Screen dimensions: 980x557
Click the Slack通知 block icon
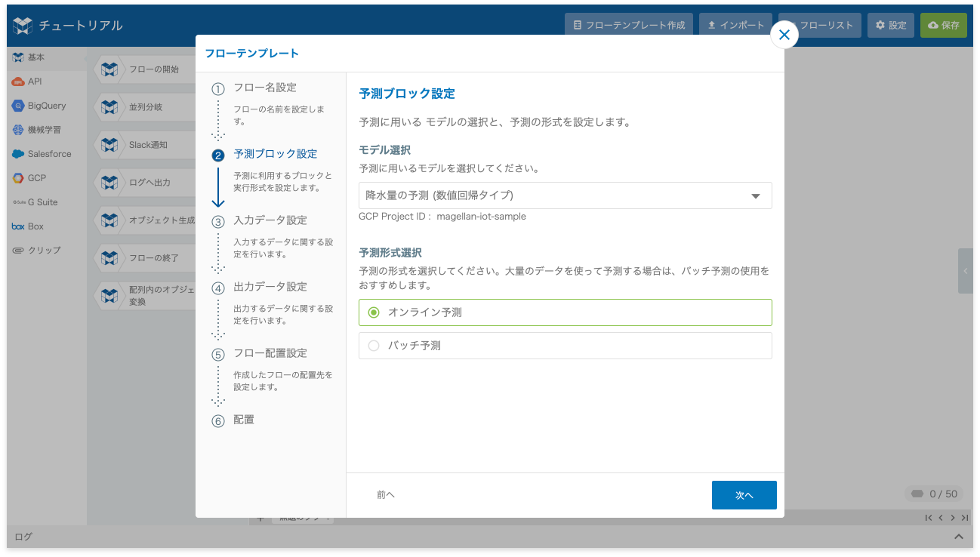click(110, 144)
